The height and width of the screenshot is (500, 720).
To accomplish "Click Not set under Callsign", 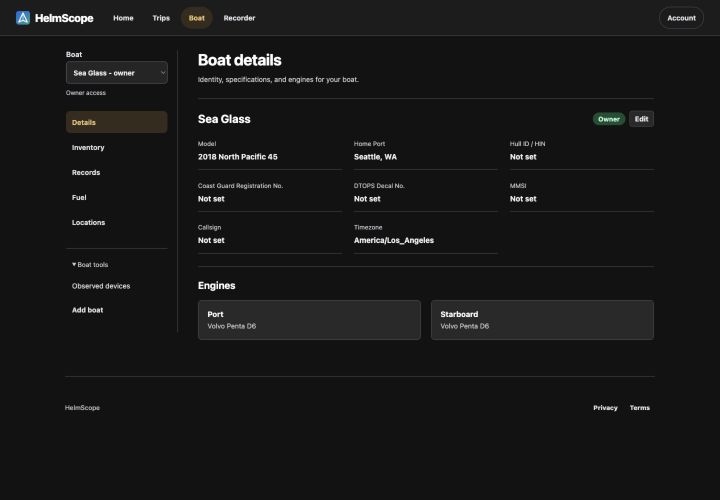I will click(211, 240).
